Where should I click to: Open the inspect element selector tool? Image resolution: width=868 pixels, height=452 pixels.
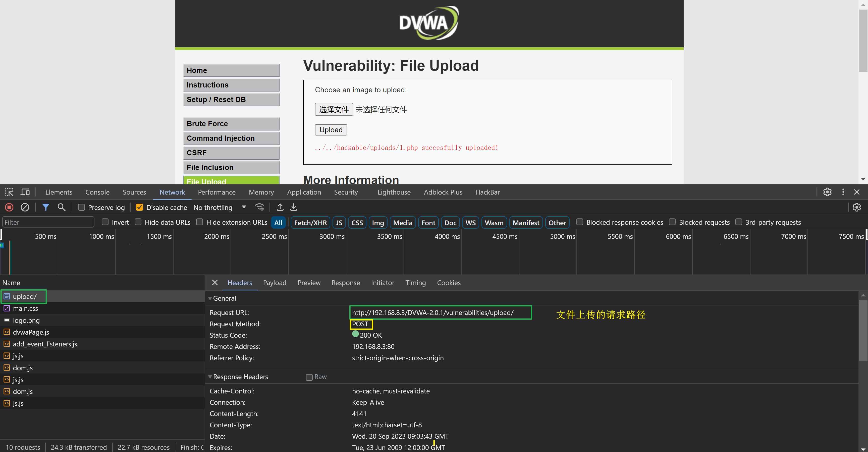(x=9, y=192)
